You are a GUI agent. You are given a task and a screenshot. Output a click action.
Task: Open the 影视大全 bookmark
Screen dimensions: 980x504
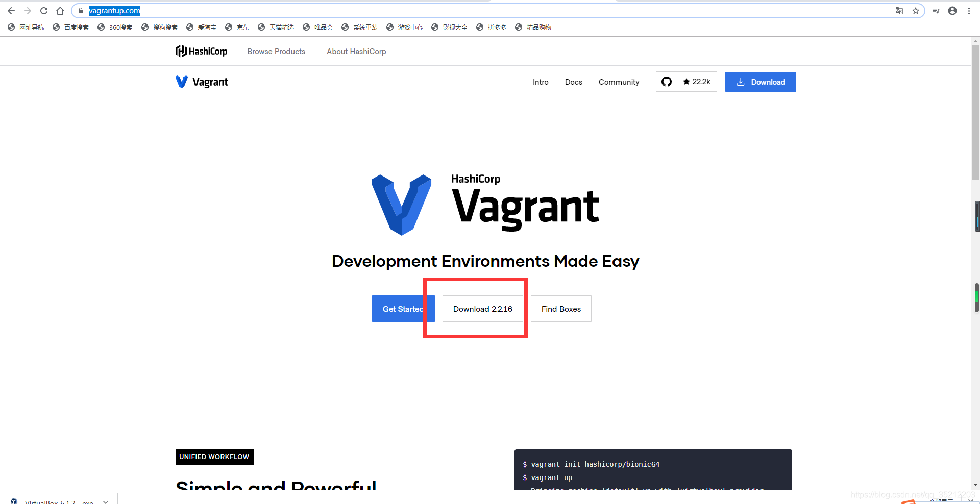[450, 27]
